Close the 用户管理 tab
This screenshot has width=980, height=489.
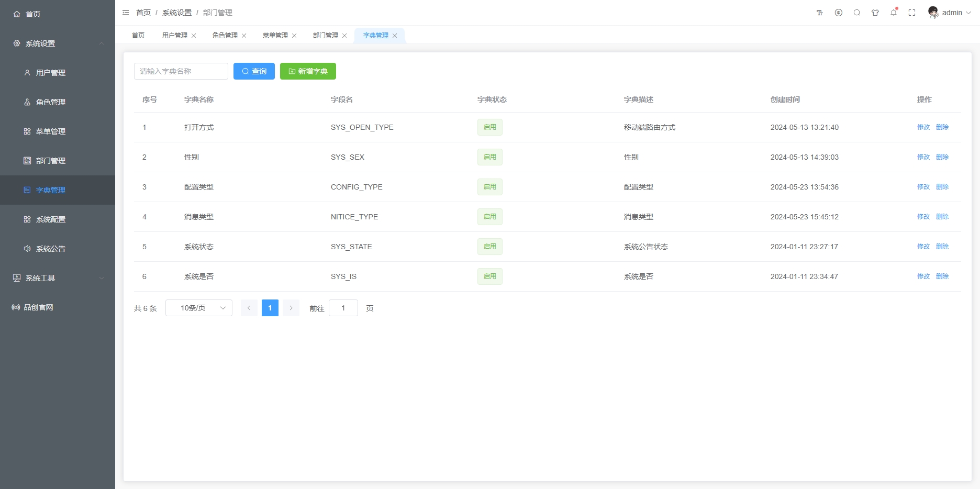pos(194,36)
